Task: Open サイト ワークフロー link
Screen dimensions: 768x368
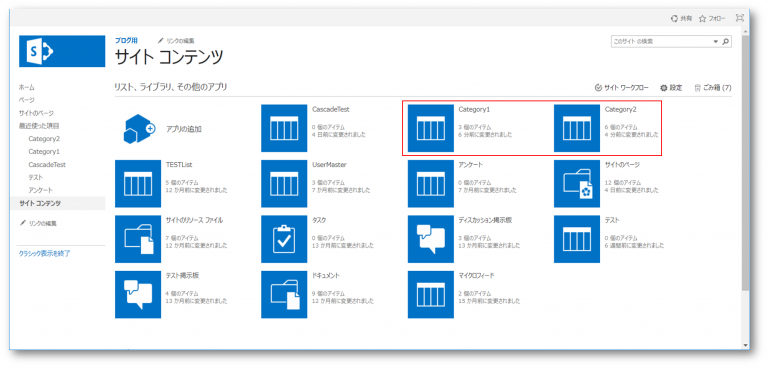Action: point(621,88)
